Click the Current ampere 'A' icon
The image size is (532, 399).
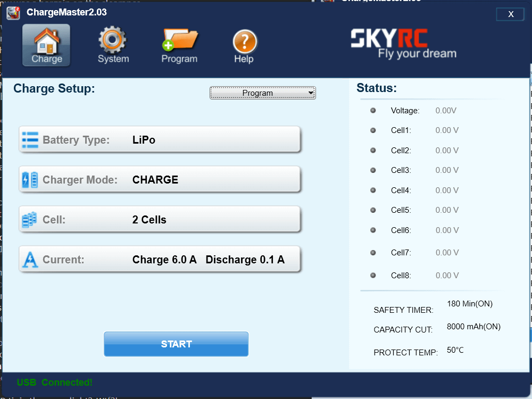click(x=30, y=260)
